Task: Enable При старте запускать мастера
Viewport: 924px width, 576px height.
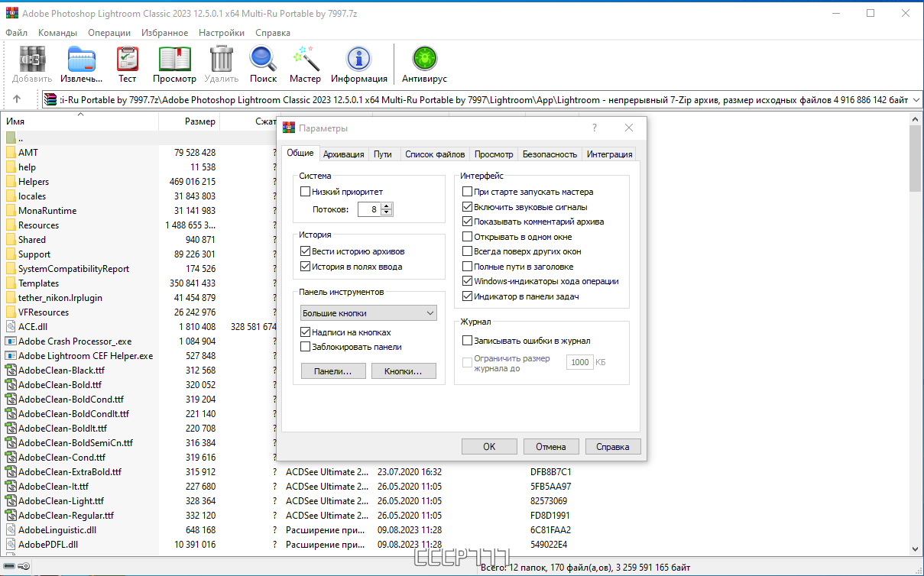Action: (468, 192)
